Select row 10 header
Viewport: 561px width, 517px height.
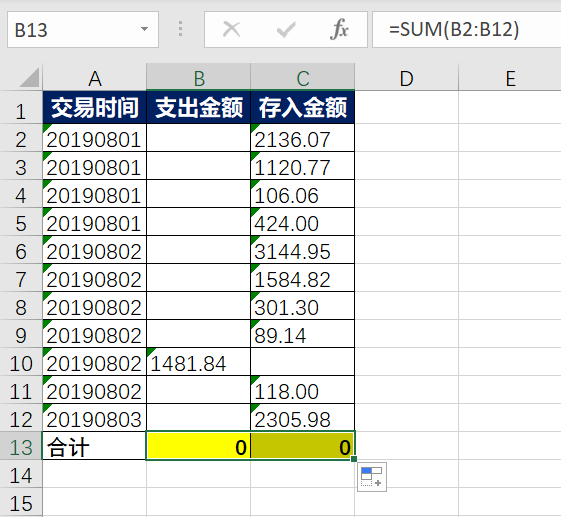click(21, 362)
